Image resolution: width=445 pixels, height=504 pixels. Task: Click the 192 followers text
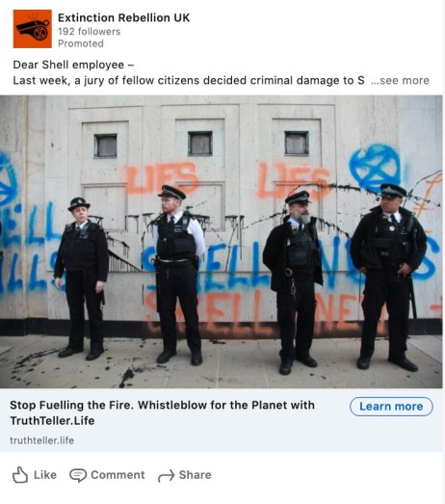(89, 32)
